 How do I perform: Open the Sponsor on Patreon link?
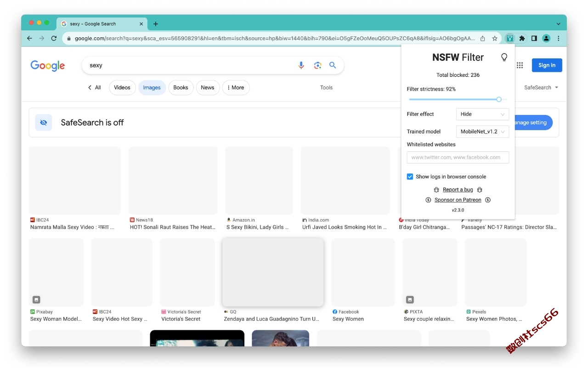458,200
